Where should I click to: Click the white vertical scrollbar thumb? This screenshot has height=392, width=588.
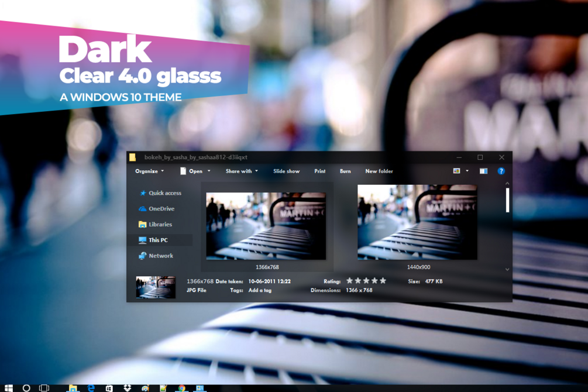click(507, 200)
